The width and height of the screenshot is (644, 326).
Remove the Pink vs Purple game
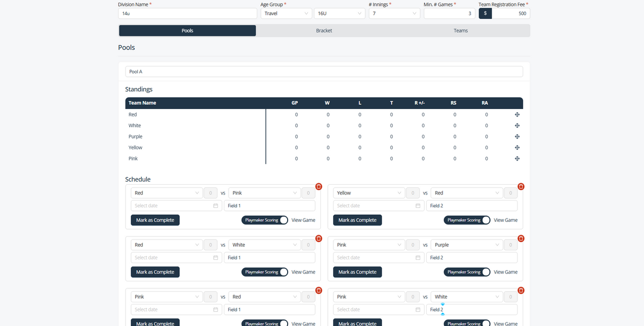point(521,238)
